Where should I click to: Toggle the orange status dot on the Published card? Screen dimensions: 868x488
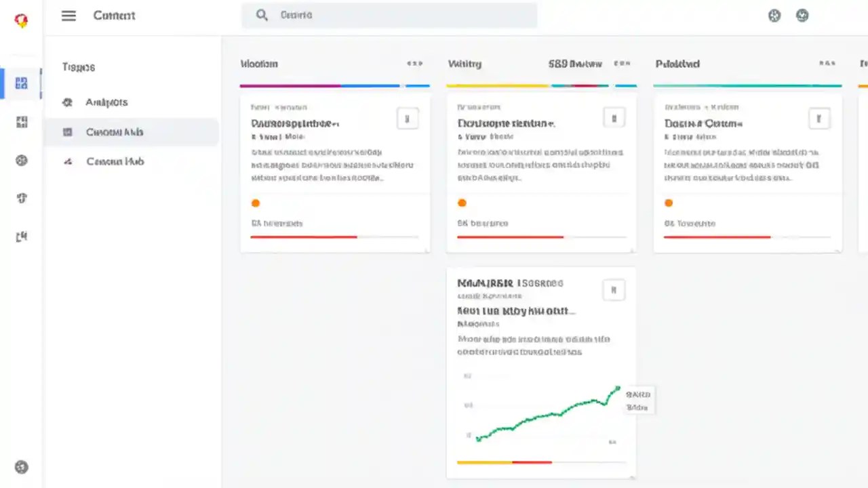point(669,203)
